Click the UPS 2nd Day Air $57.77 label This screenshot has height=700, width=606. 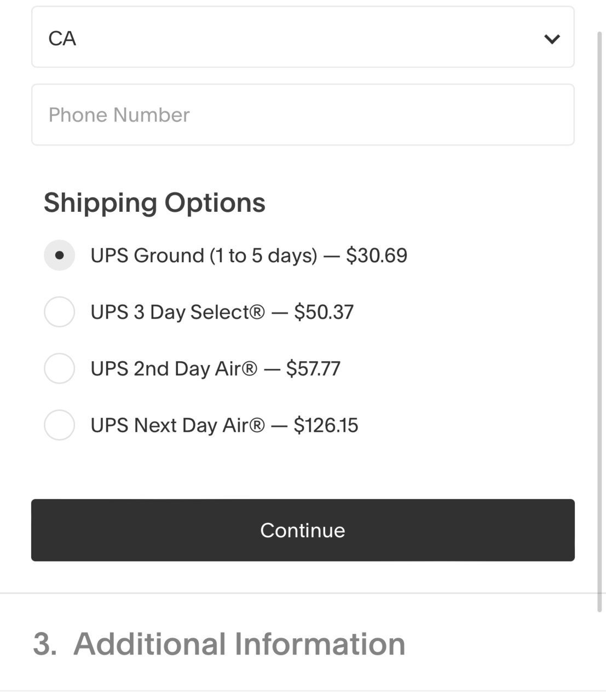[x=216, y=369]
